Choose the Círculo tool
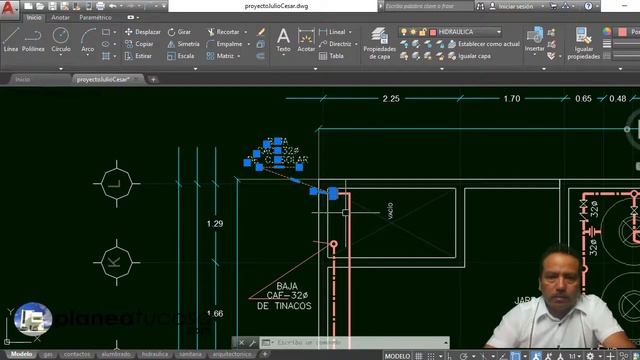The image size is (640, 360). (x=60, y=39)
